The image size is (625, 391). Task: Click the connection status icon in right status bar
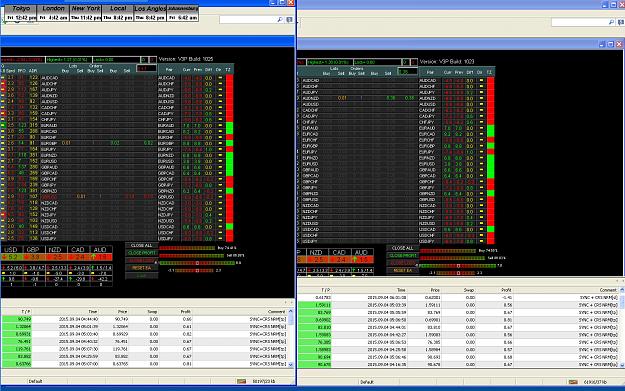pos(573,382)
